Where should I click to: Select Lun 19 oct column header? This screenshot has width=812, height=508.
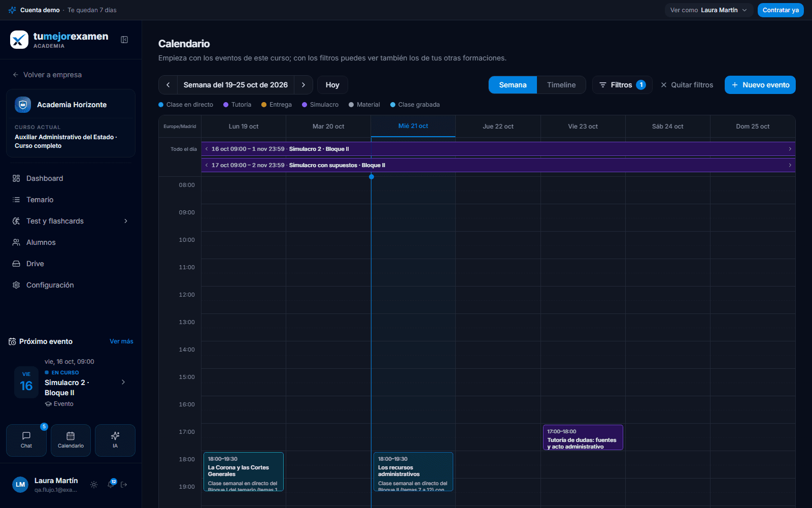[244, 126]
